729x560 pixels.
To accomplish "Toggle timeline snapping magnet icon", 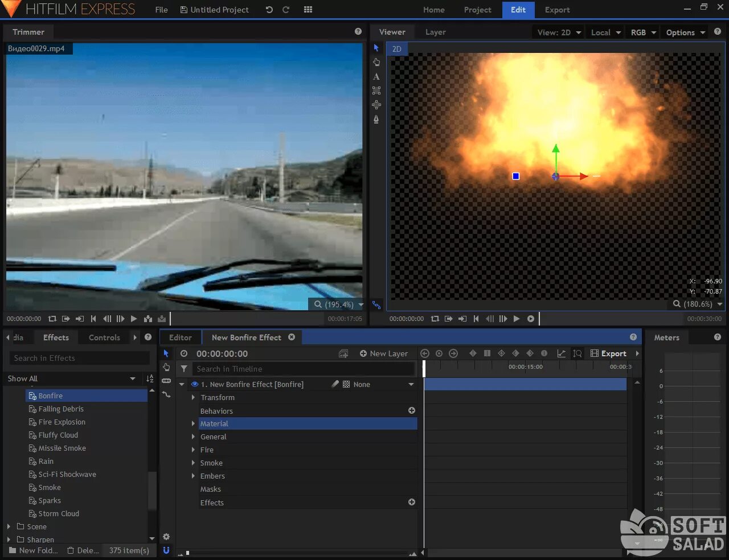I will coord(166,550).
